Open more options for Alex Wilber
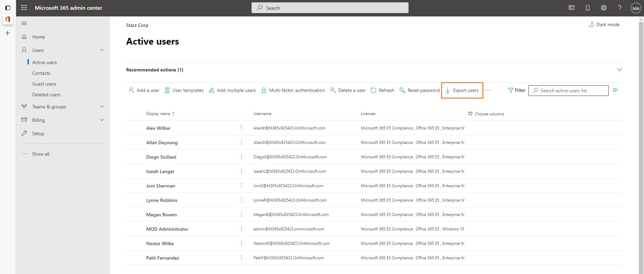 tap(241, 128)
